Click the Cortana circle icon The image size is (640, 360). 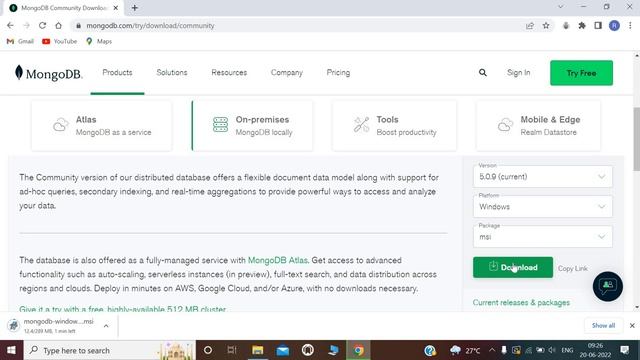(x=208, y=350)
